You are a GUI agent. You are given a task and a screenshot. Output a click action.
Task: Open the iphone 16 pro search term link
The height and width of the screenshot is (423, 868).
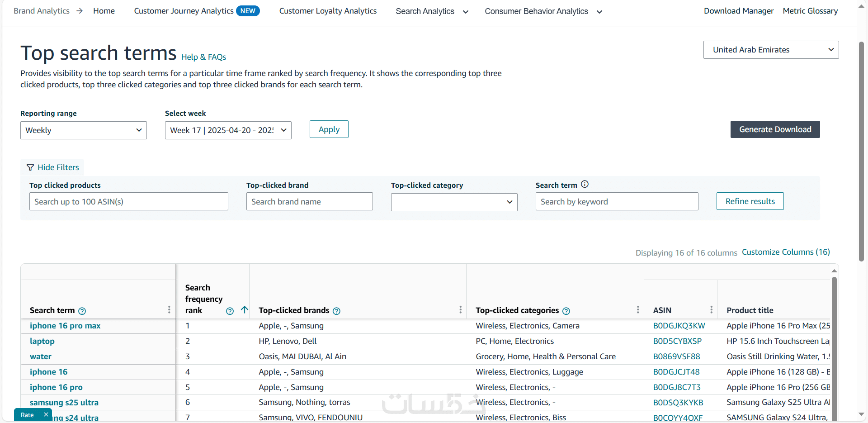point(56,387)
